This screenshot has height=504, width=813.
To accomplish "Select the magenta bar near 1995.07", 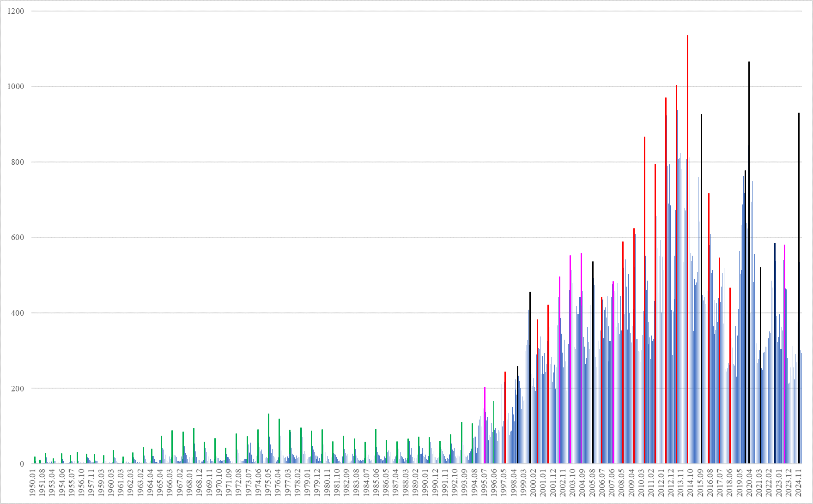I will [x=485, y=426].
